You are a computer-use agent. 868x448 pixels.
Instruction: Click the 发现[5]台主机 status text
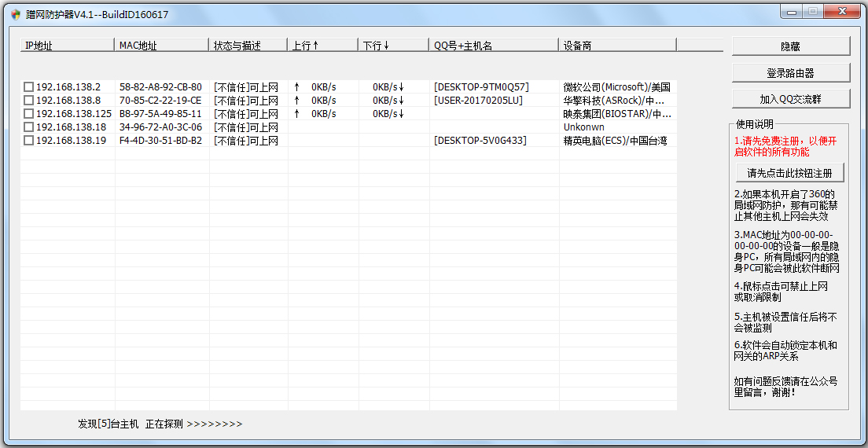click(108, 424)
